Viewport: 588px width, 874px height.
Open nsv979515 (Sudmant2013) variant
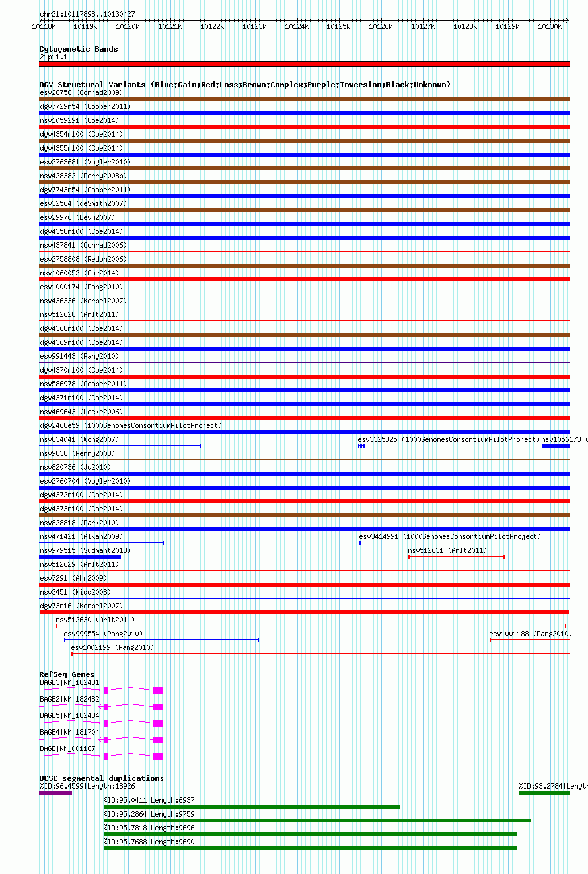tap(85, 550)
